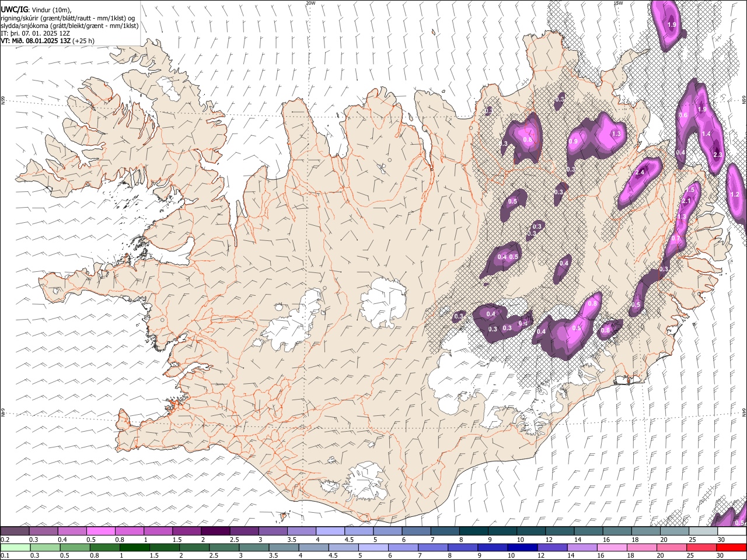
Task: Select the upper legend swatch between 6 and 7
Action: pos(416,531)
